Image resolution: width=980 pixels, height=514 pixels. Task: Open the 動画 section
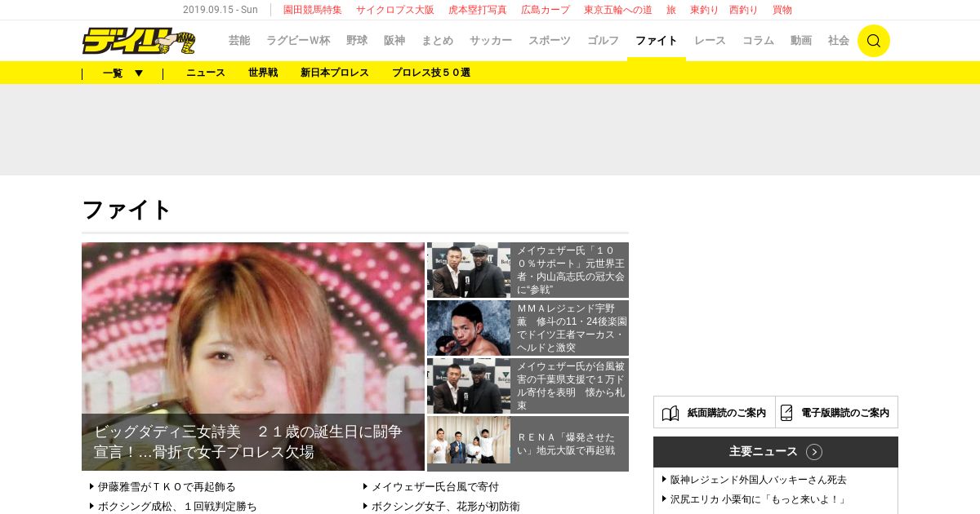coord(801,41)
